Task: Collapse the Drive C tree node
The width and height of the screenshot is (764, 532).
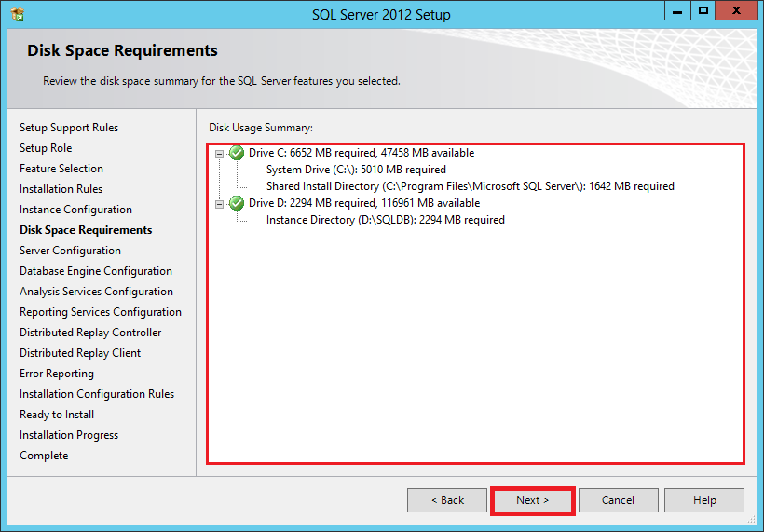Action: click(x=220, y=153)
